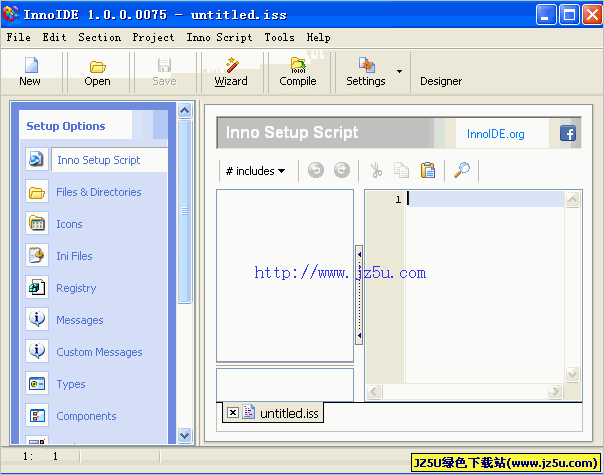Image resolution: width=604 pixels, height=475 pixels.
Task: Select the Messages section label
Action: 80,320
